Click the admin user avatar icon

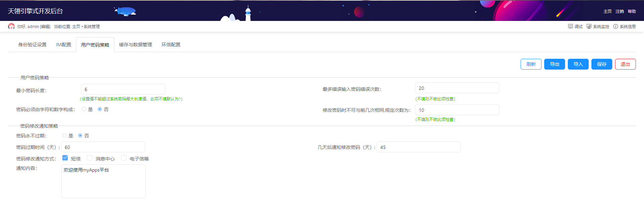11,26
